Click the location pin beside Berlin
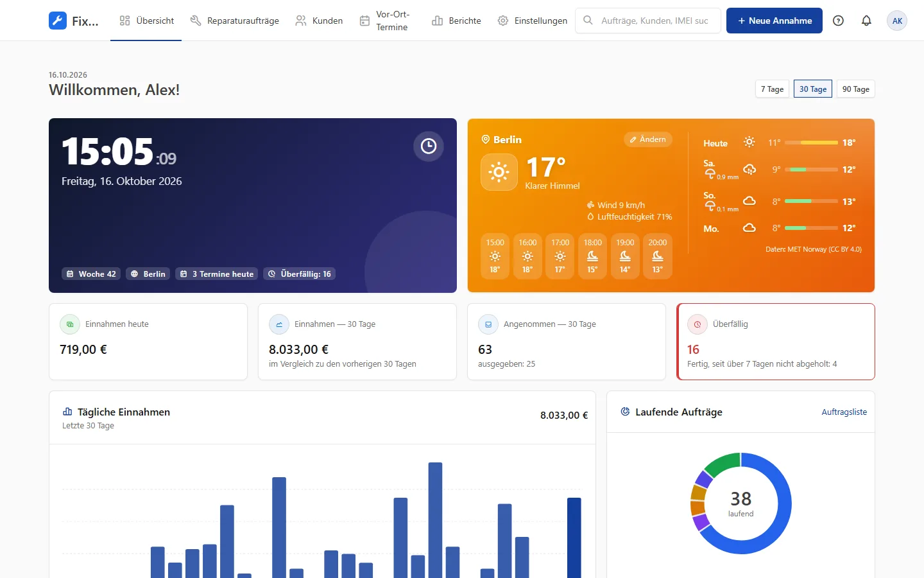 (x=486, y=139)
